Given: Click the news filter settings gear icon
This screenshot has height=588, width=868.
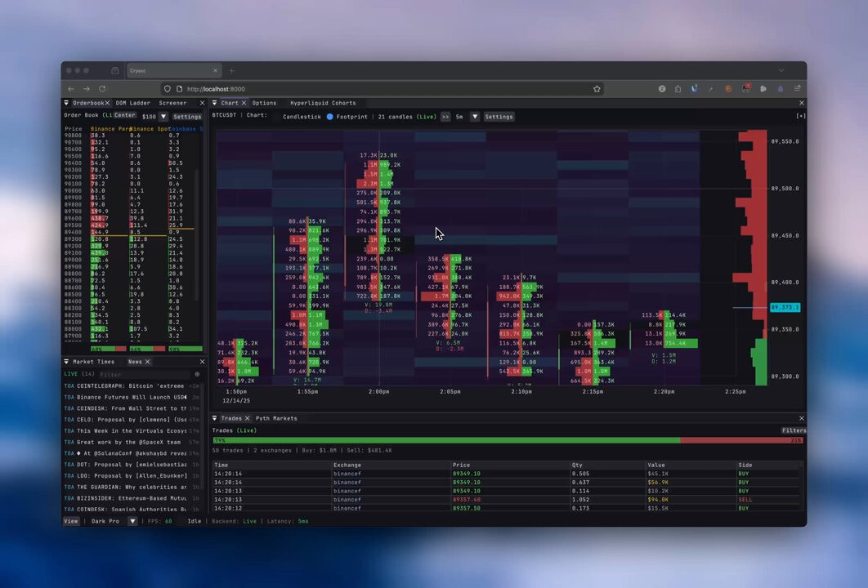Looking at the screenshot, I should pyautogui.click(x=197, y=375).
